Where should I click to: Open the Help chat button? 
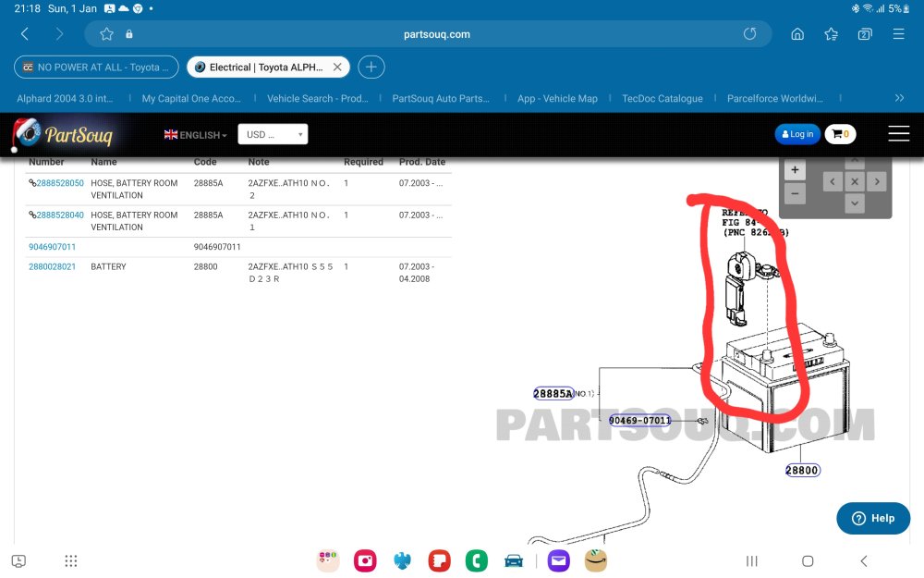click(873, 518)
